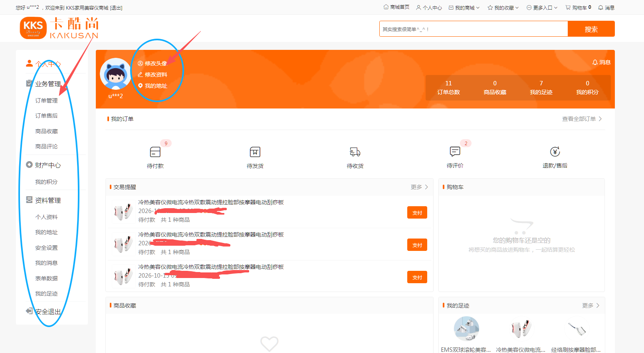This screenshot has width=644, height=353.
Task: Open the 待发货 awaiting shipment icon
Action: coord(255,152)
